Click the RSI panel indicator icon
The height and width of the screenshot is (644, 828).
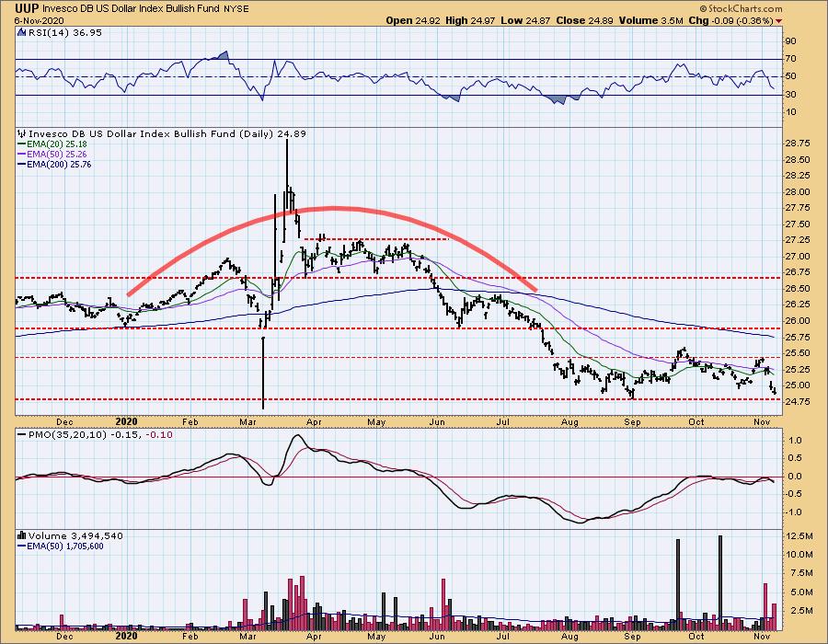(x=22, y=33)
